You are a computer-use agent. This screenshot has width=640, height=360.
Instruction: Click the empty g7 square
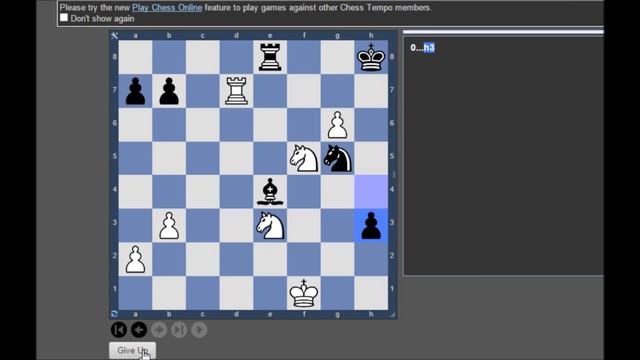click(338, 91)
